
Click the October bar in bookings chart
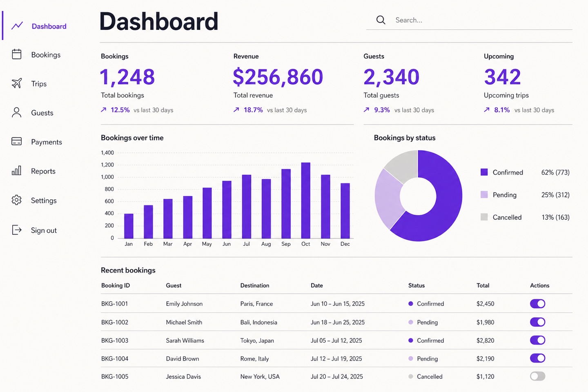306,200
